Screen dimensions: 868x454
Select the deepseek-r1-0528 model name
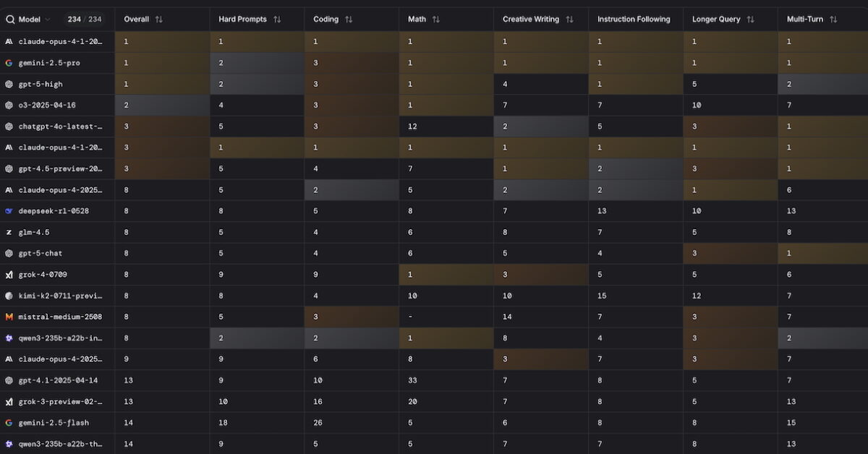coord(54,211)
